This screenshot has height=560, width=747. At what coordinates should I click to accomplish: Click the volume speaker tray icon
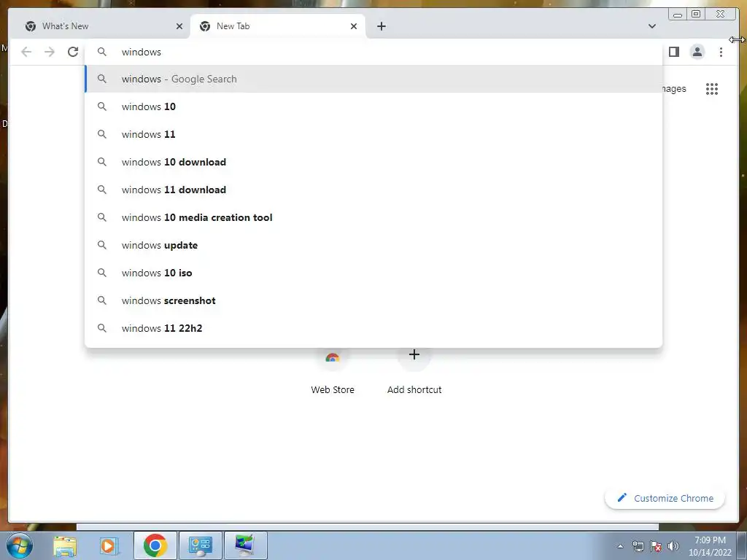pos(673,546)
